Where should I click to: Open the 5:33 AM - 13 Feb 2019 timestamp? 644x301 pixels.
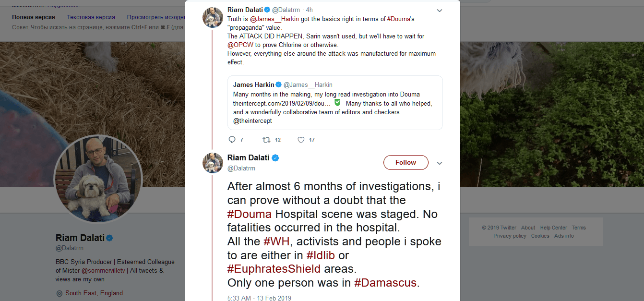pos(259,298)
